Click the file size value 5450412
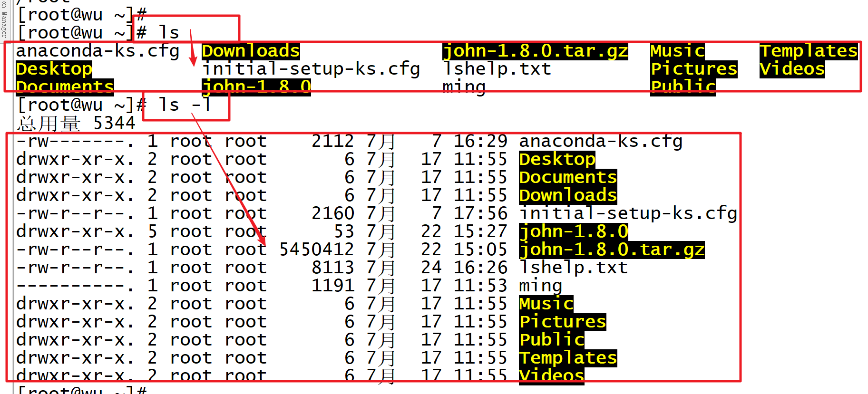The image size is (868, 394). pyautogui.click(x=317, y=250)
